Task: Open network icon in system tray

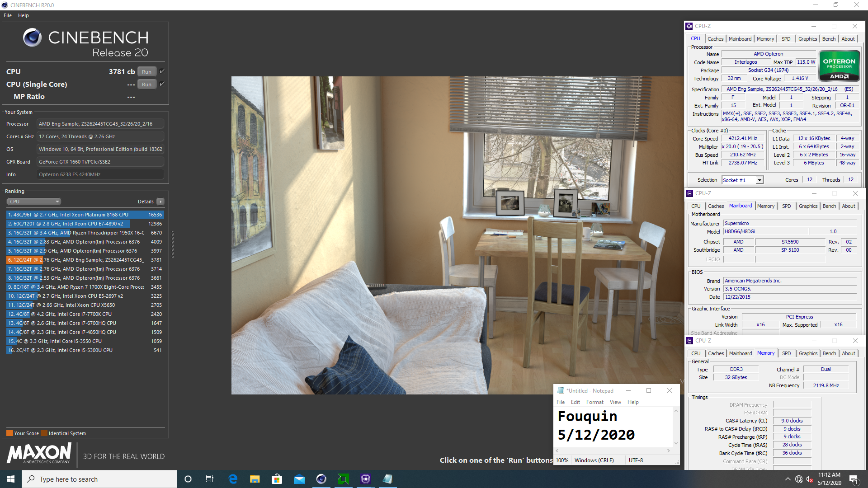Action: click(x=799, y=479)
